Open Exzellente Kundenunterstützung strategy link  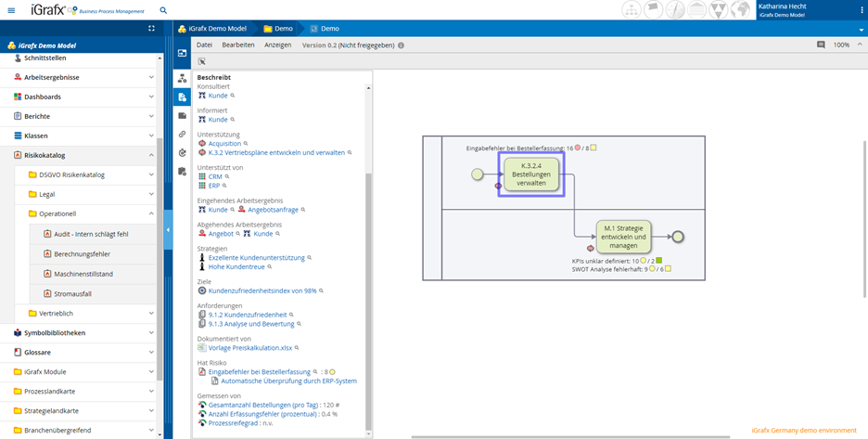click(257, 258)
